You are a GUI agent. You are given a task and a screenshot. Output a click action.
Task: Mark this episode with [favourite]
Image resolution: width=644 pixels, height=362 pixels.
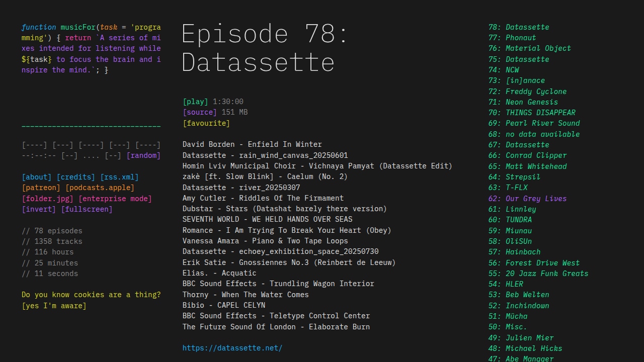point(206,123)
